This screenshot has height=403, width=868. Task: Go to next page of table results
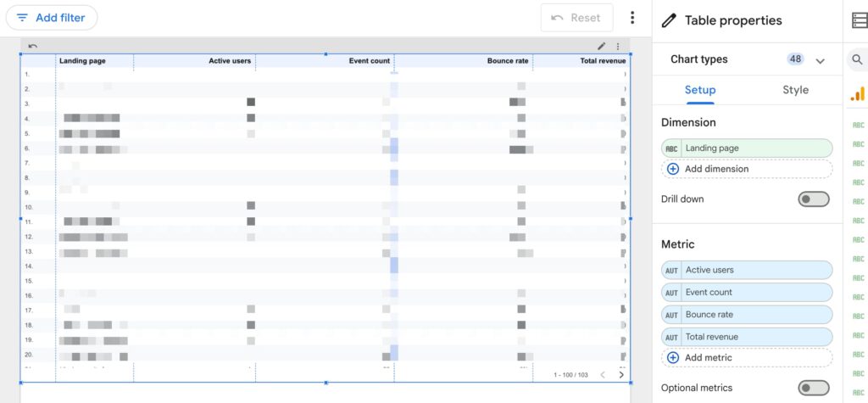(621, 374)
